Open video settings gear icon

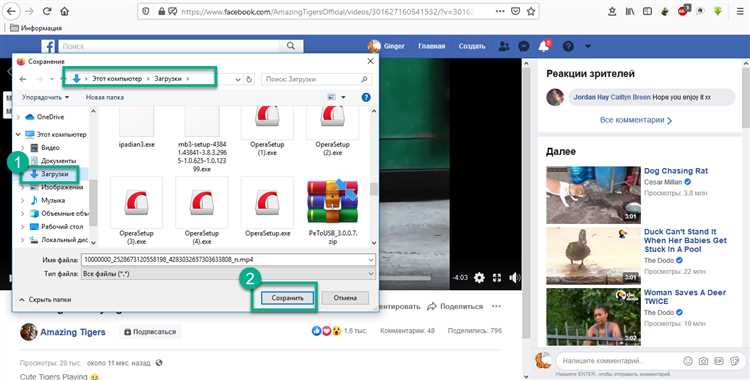479,278
